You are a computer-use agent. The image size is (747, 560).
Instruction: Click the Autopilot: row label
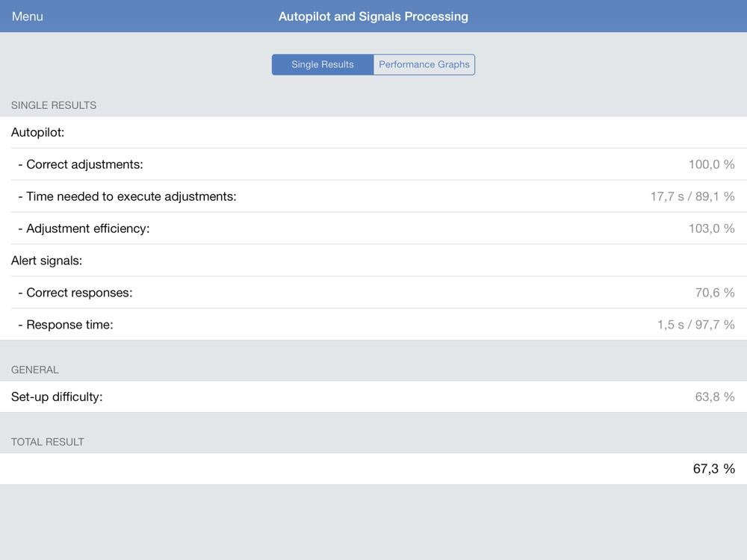37,132
